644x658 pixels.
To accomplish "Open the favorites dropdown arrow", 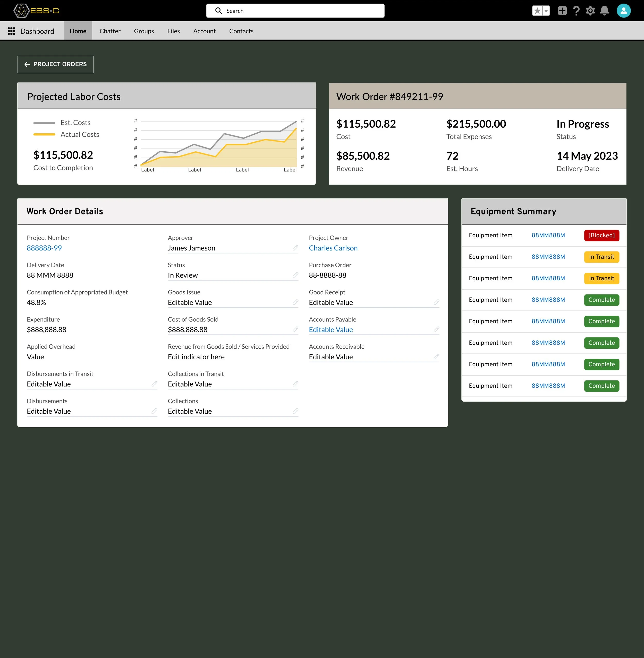I will pos(546,11).
